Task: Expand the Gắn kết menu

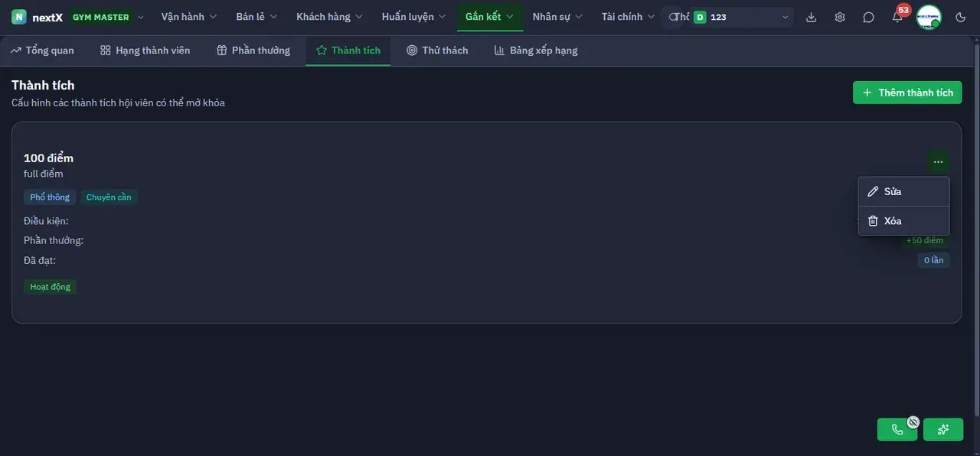Action: tap(490, 17)
